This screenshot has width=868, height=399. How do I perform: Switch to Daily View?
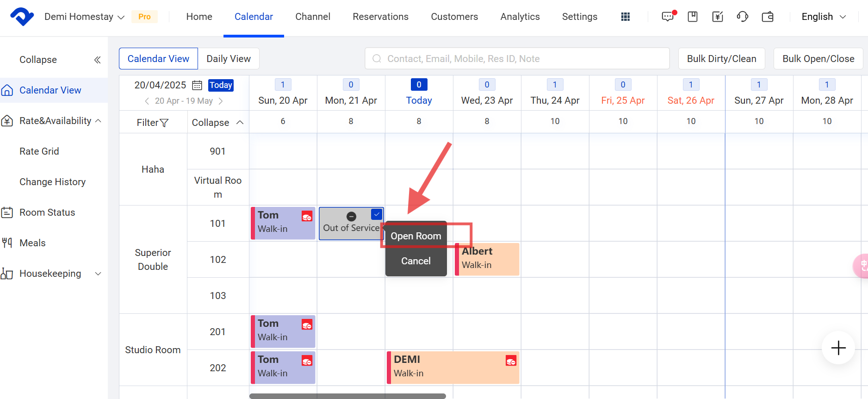(229, 59)
